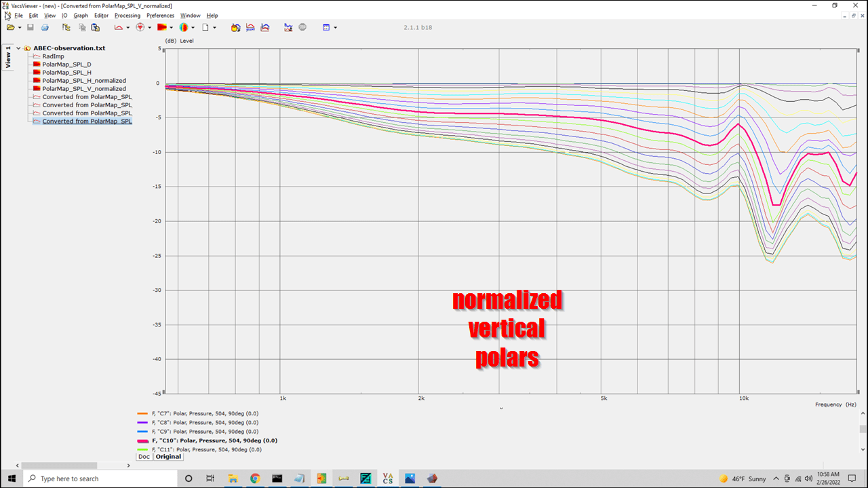Open the contour map dropdown arrow
This screenshot has height=488, width=868.
[x=171, y=28]
